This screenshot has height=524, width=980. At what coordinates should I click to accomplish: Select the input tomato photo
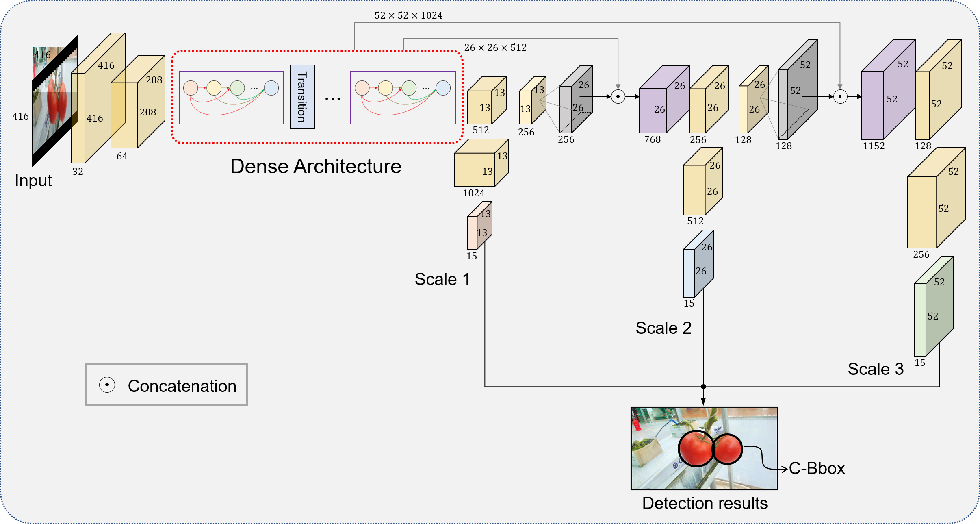pos(55,101)
